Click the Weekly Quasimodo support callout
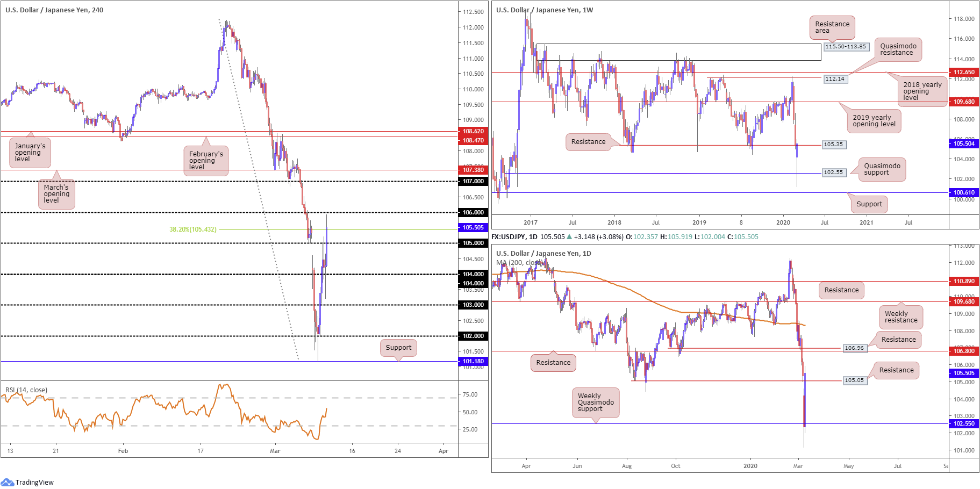980x489 pixels. [x=596, y=402]
